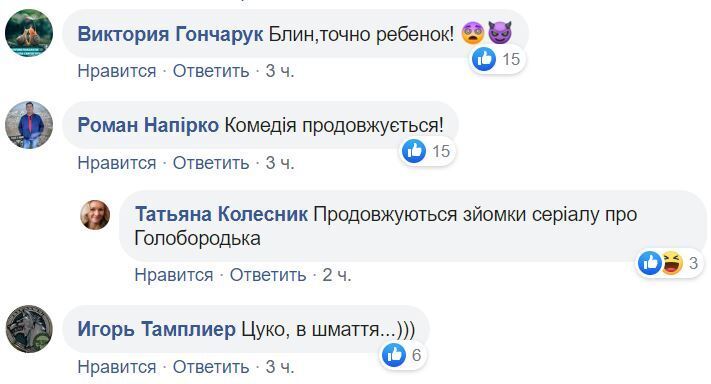Click Нравится under Татьяна Колесник's reply
The image size is (711, 384).
pos(174,275)
